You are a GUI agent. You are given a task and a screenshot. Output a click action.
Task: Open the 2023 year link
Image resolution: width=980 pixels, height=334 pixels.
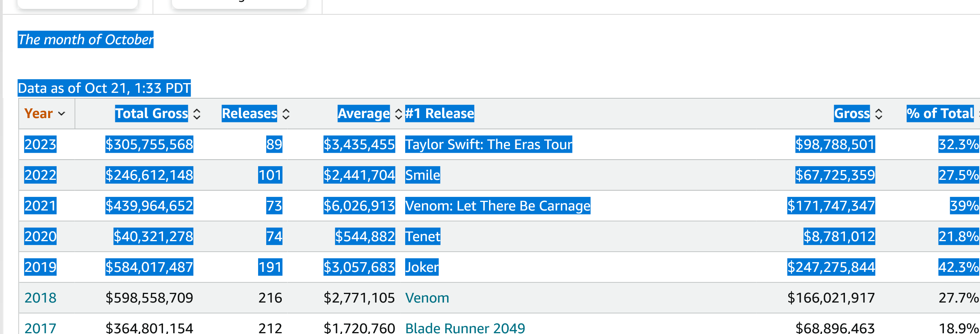[x=40, y=144]
